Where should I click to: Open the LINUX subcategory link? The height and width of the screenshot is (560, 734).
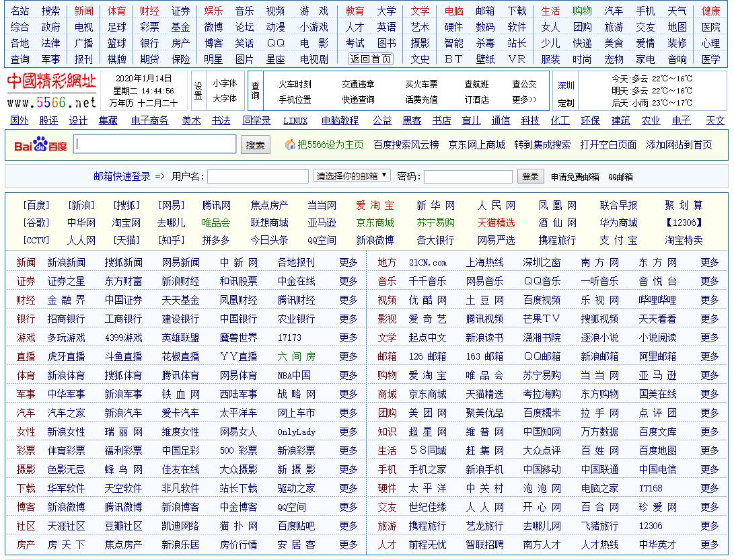pyautogui.click(x=295, y=121)
